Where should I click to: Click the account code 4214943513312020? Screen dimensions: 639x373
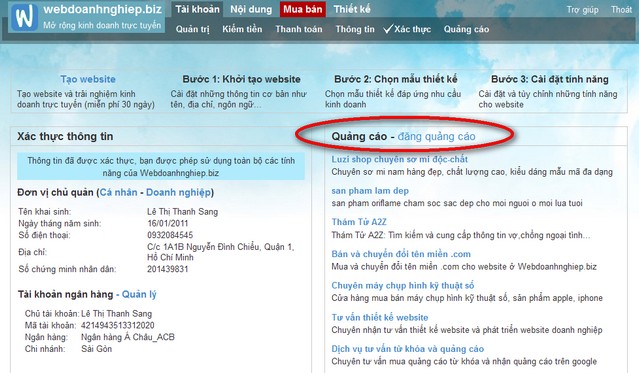point(117,325)
